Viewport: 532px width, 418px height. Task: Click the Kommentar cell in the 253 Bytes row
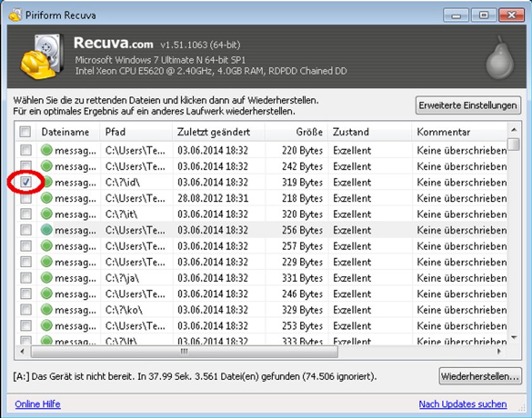click(462, 326)
